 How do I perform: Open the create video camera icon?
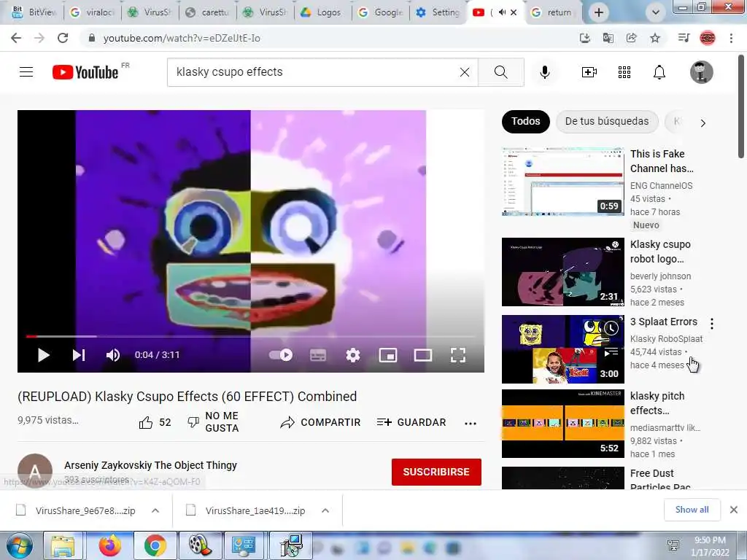pyautogui.click(x=589, y=72)
